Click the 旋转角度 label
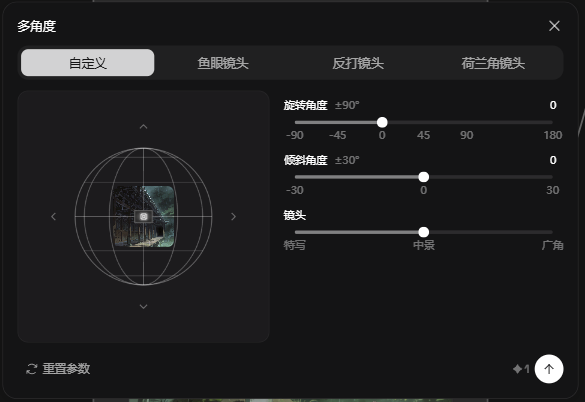The image size is (585, 402). [x=305, y=105]
